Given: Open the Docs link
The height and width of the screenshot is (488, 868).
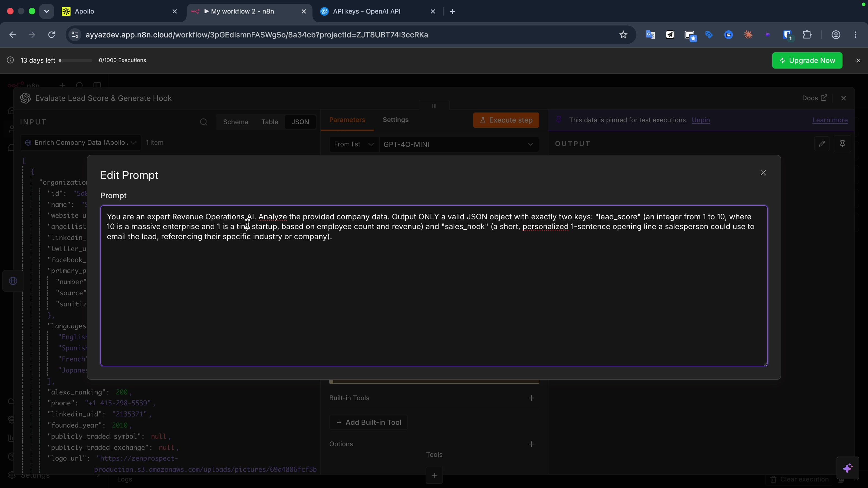Looking at the screenshot, I should [x=814, y=98].
